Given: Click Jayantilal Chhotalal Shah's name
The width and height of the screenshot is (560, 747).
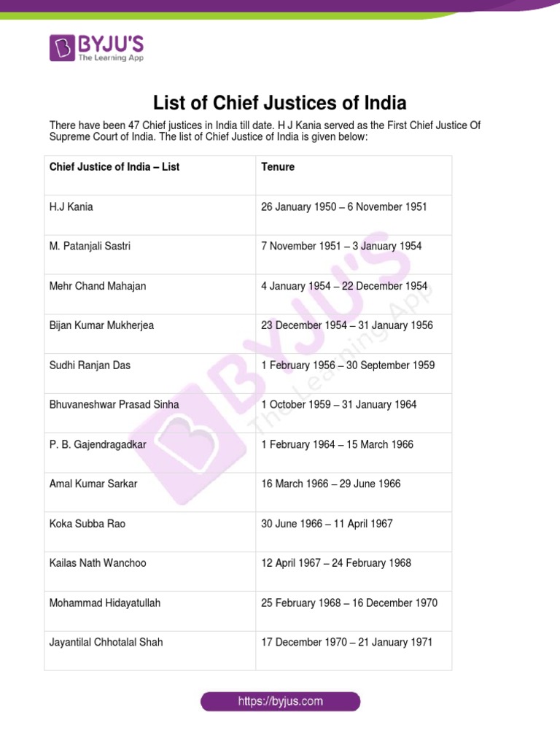Looking at the screenshot, I should [x=106, y=642].
